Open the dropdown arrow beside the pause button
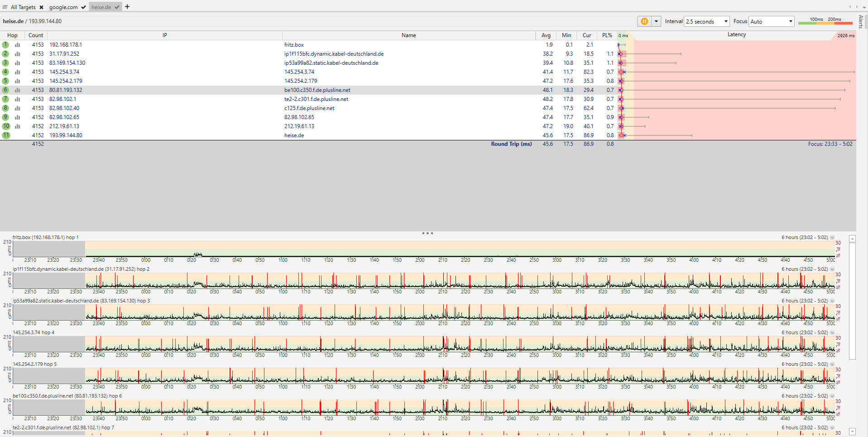 click(x=656, y=21)
